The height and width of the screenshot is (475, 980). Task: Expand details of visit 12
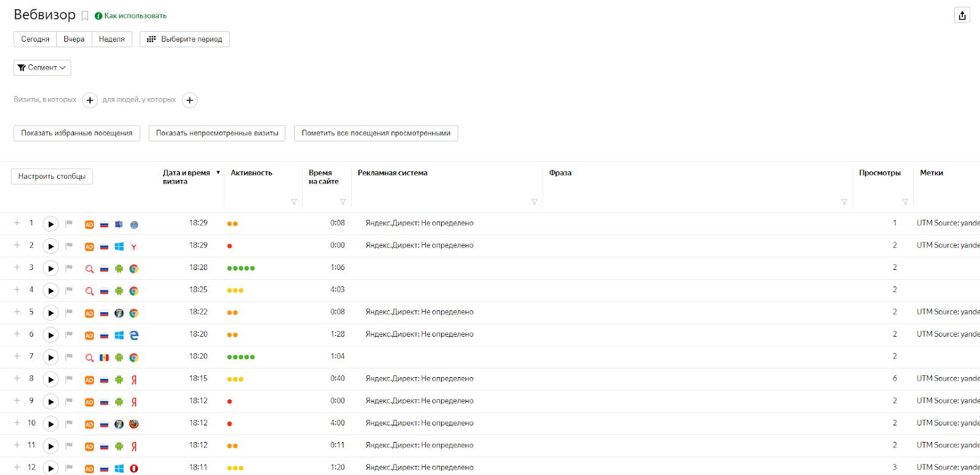[x=17, y=467]
